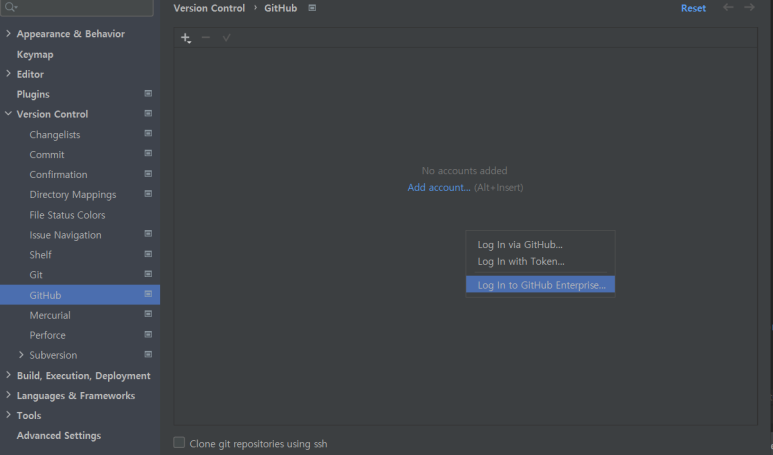This screenshot has height=455, width=773.
Task: Expand the Tools section
Action: (8, 415)
